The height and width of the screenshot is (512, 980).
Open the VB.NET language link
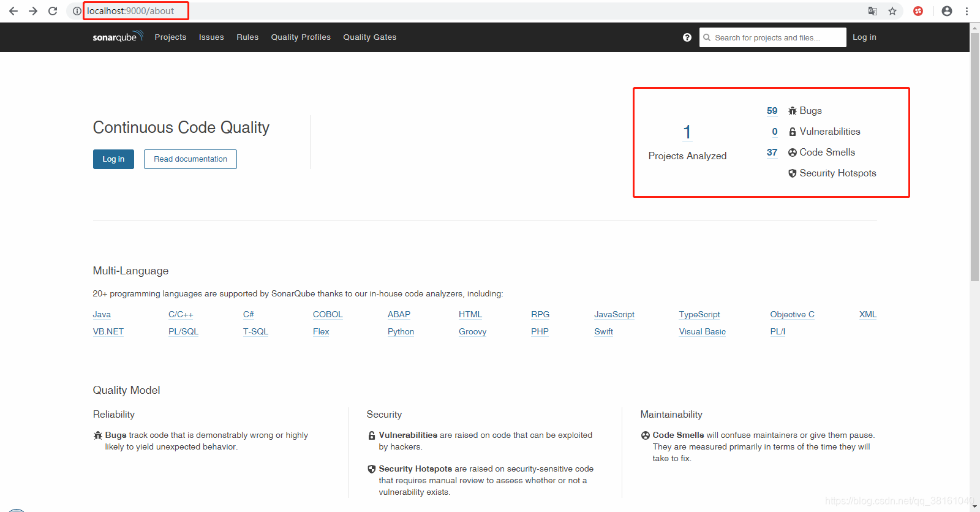point(108,332)
